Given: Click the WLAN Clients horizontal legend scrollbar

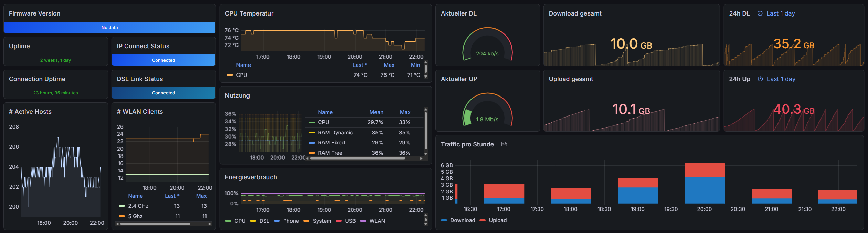Looking at the screenshot, I should point(155,224).
